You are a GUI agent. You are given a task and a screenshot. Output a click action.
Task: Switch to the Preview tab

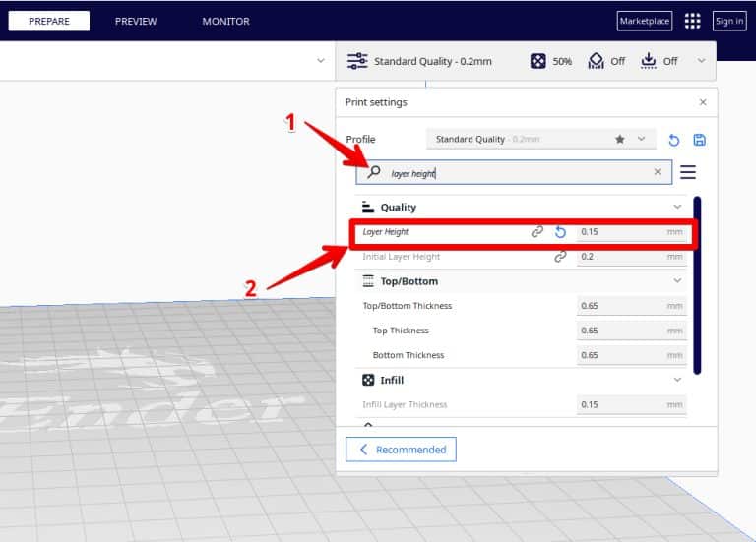tap(136, 21)
